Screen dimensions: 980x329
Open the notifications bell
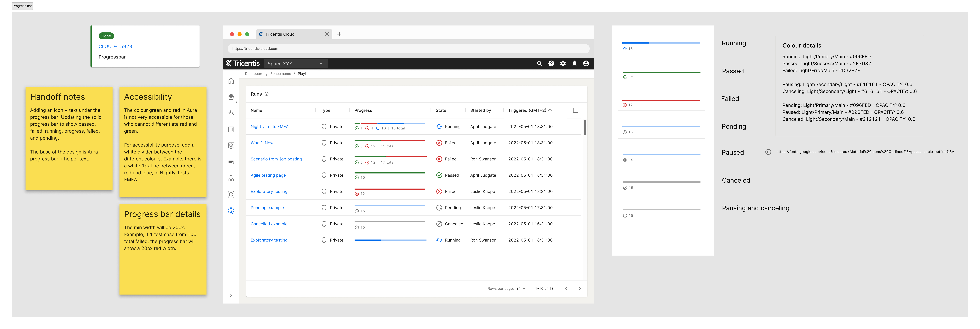click(574, 63)
